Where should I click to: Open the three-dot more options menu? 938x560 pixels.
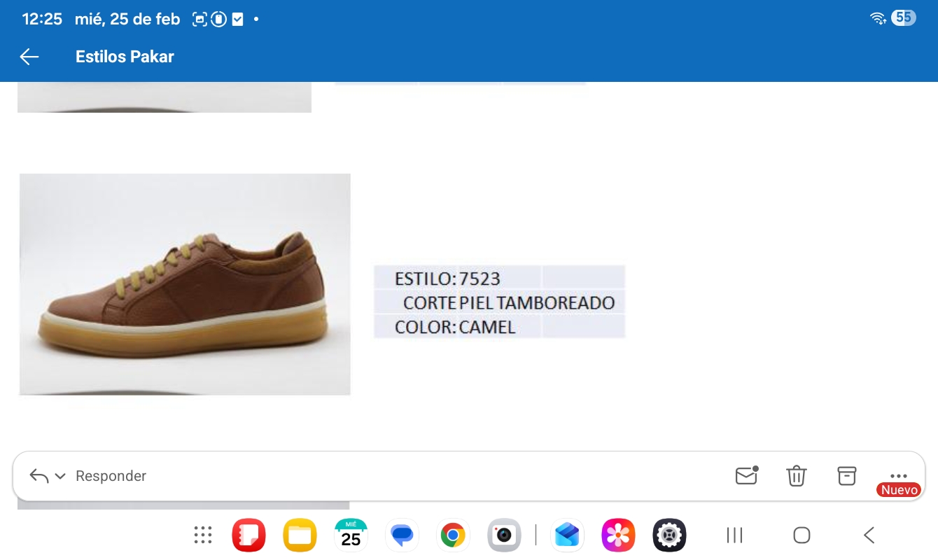point(898,475)
